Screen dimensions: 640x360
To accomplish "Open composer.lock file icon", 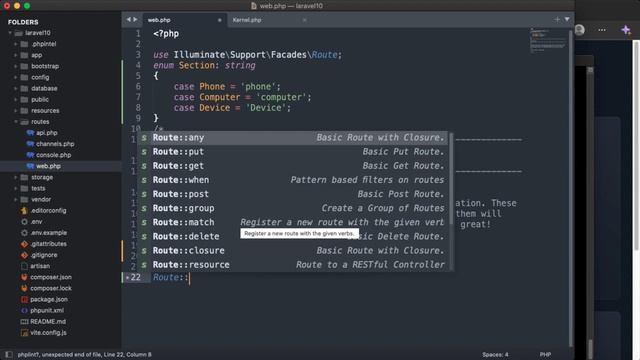I will pos(24,288).
